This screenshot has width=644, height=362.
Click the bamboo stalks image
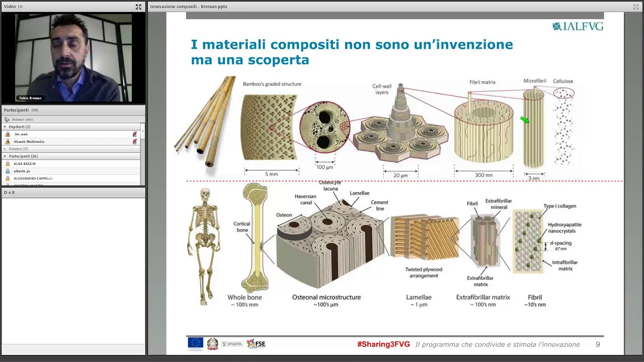point(205,122)
